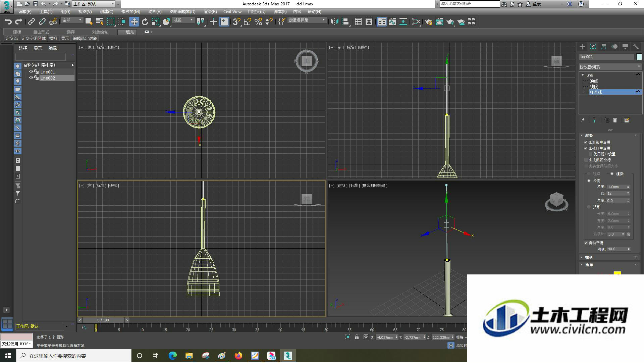Open the '视图' reference coordinate dropdown
This screenshot has width=644, height=363.
click(x=183, y=20)
